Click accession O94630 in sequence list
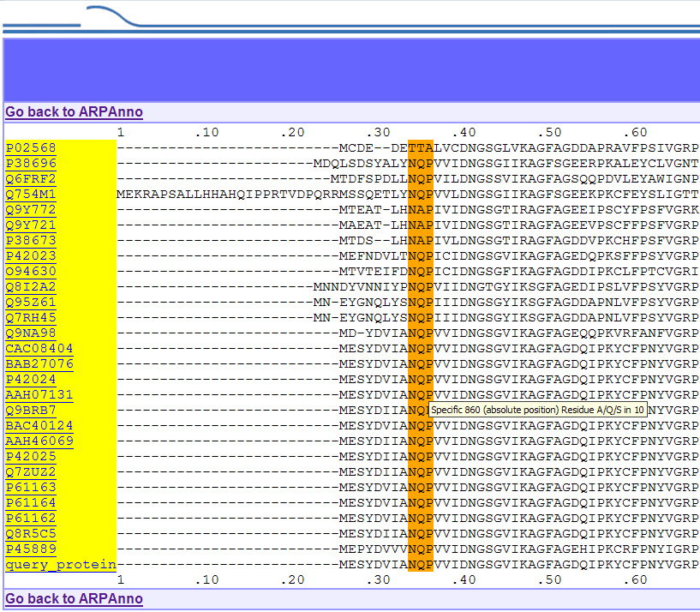Screen dimensions: 700x612 click(31, 272)
